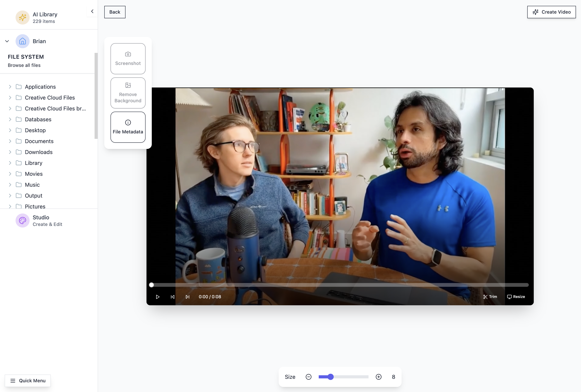
Task: Adjust the Size slider handle
Action: 331,377
